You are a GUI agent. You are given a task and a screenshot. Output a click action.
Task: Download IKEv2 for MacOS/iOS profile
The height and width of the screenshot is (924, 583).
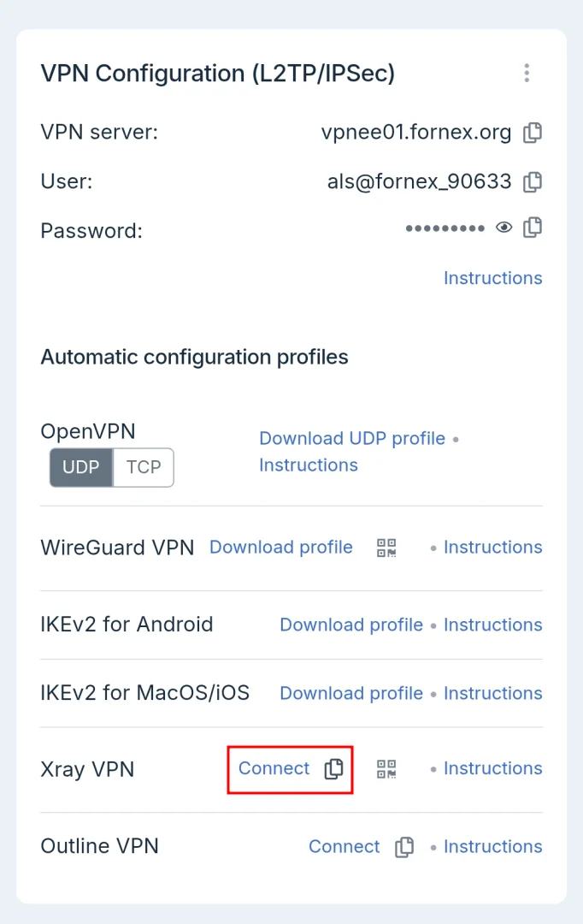click(x=351, y=693)
